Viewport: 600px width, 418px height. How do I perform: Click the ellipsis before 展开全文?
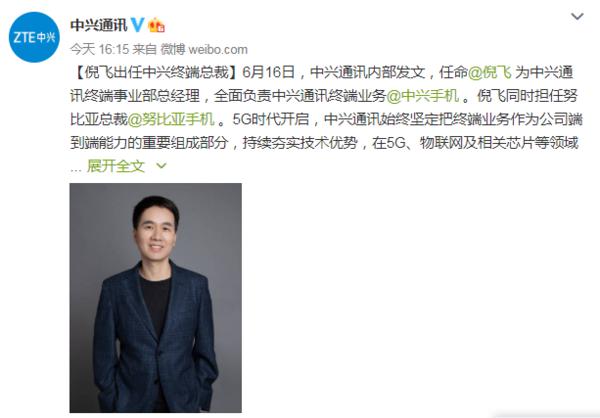coord(76,170)
